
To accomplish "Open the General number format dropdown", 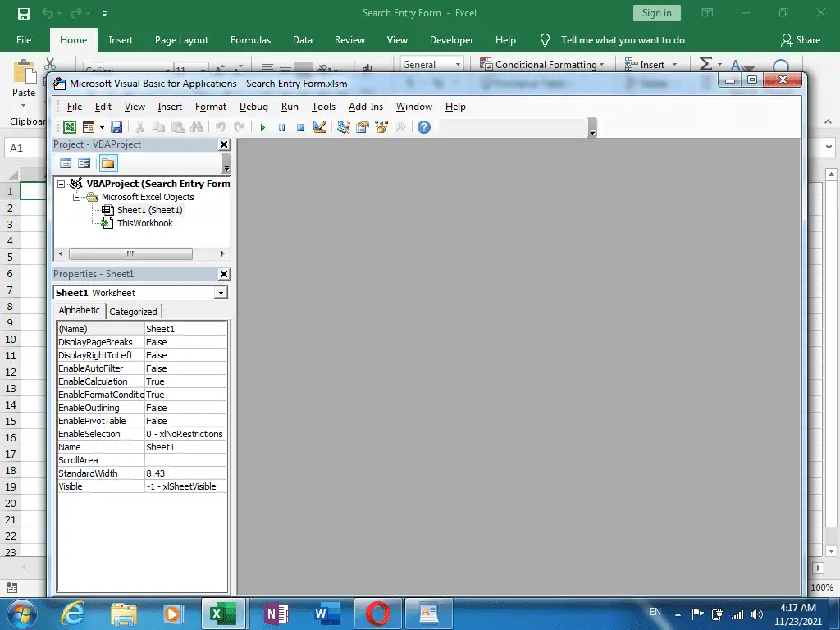I will 458,64.
